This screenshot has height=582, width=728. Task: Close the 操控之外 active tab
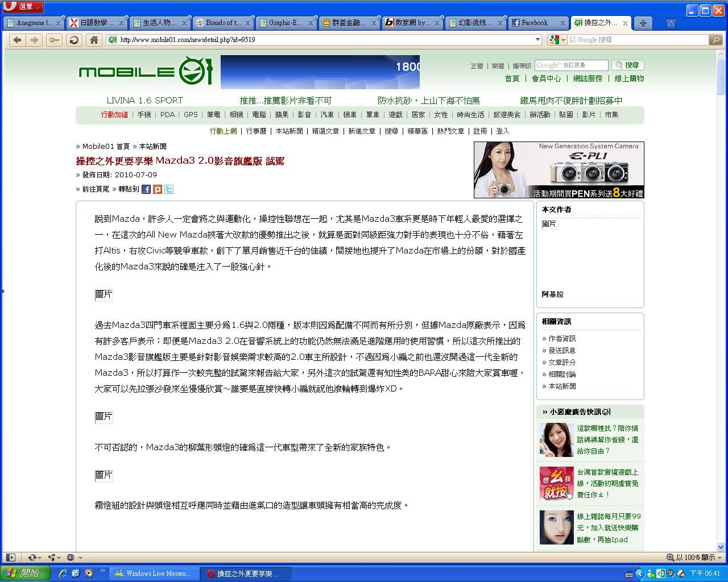pyautogui.click(x=625, y=23)
